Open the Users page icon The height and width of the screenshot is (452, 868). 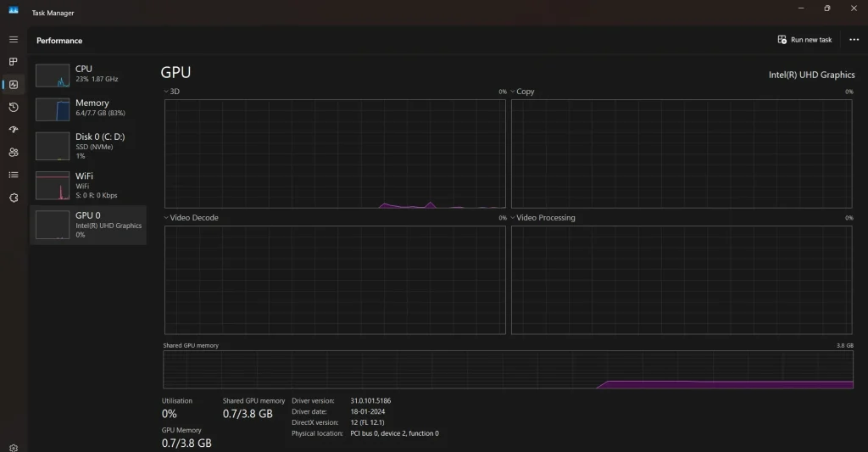coord(14,153)
